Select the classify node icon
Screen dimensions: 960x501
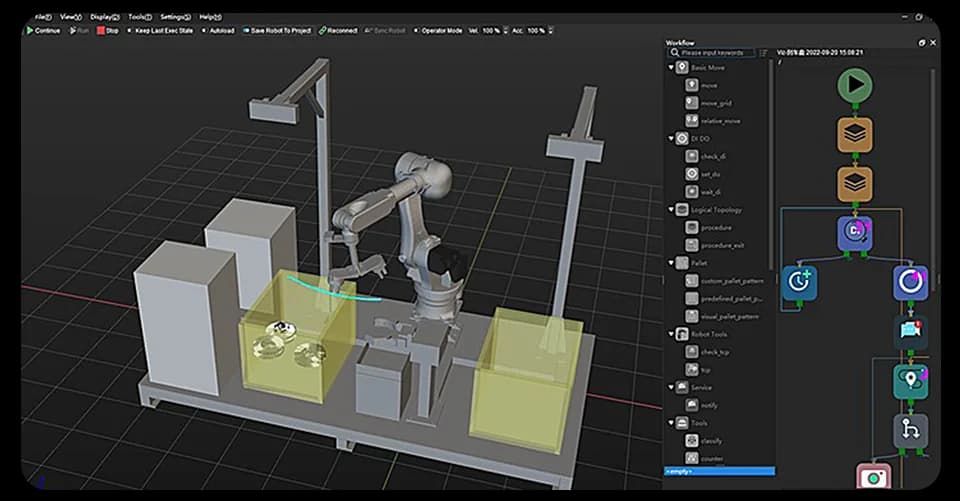pyautogui.click(x=692, y=440)
